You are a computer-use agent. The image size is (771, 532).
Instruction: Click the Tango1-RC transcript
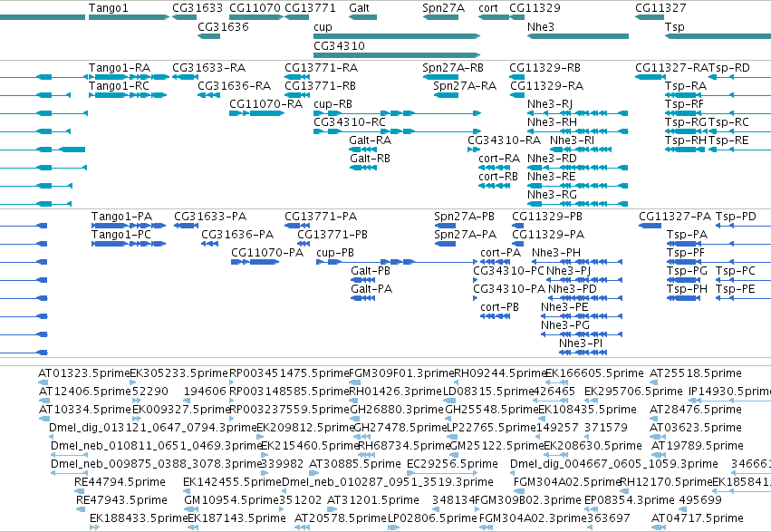coord(128,95)
